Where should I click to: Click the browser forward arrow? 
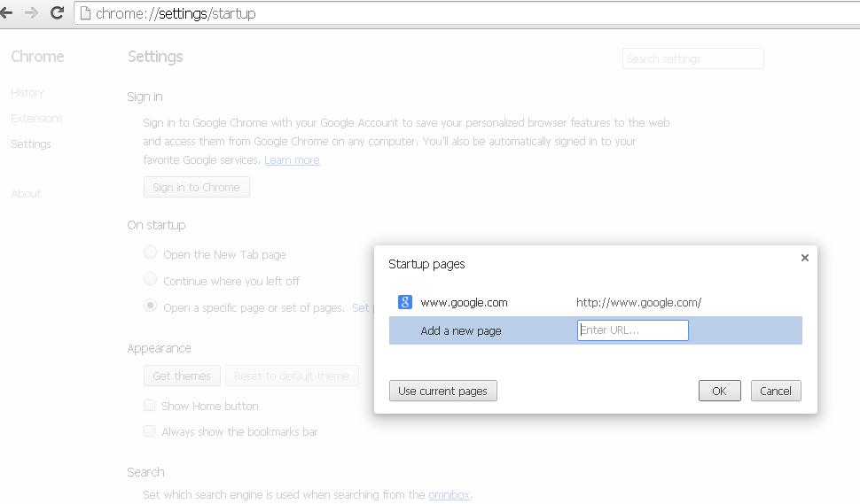(31, 12)
